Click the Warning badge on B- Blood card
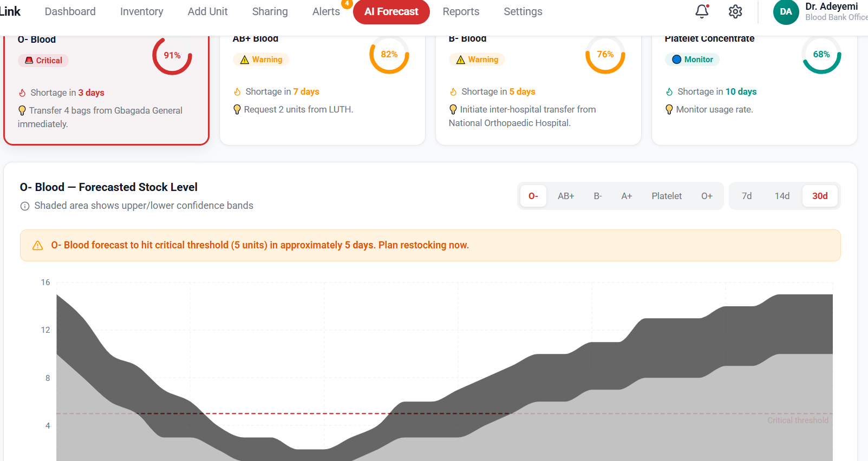Image resolution: width=868 pixels, height=461 pixels. click(477, 60)
